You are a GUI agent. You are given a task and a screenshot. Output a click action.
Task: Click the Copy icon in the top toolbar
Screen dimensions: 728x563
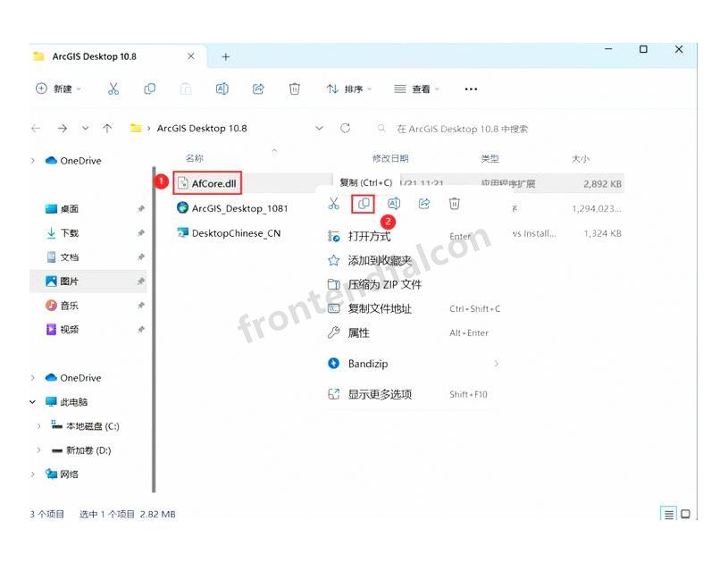[149, 88]
